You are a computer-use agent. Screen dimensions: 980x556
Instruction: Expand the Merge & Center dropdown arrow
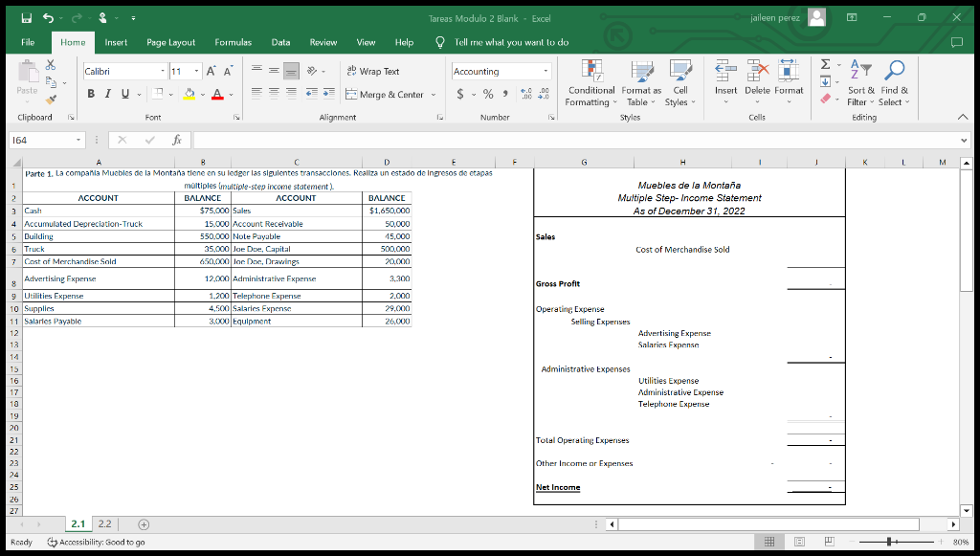tap(433, 95)
